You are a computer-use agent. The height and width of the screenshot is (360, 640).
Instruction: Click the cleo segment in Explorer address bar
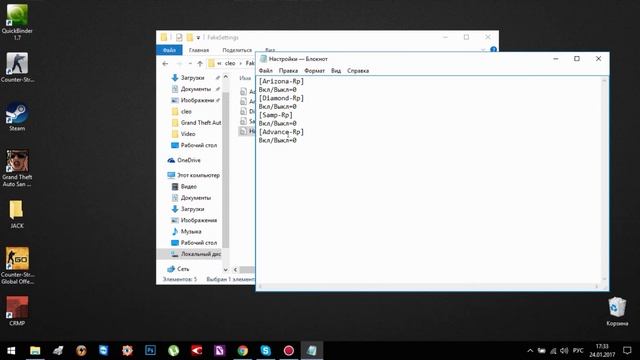[x=230, y=63]
